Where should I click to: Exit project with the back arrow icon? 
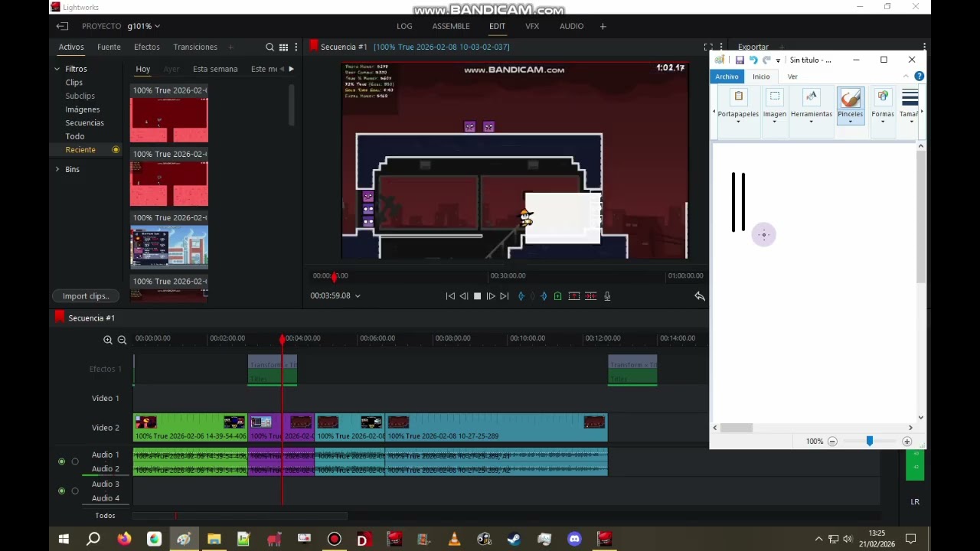(62, 26)
